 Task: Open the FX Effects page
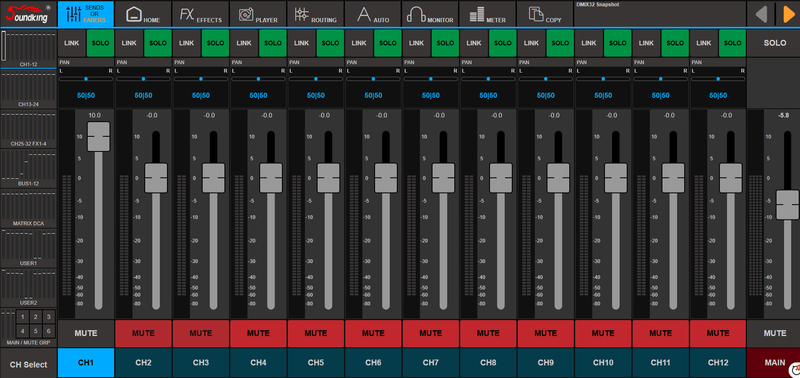tap(201, 14)
